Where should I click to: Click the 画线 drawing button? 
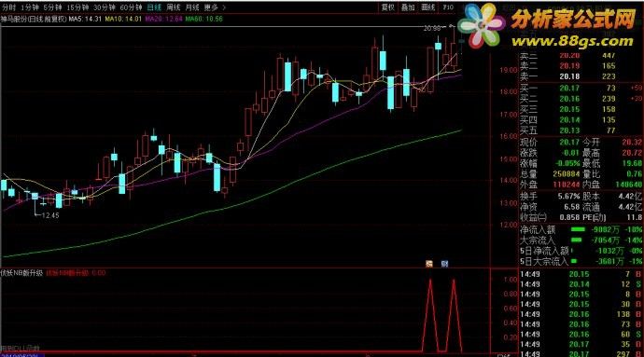428,7
